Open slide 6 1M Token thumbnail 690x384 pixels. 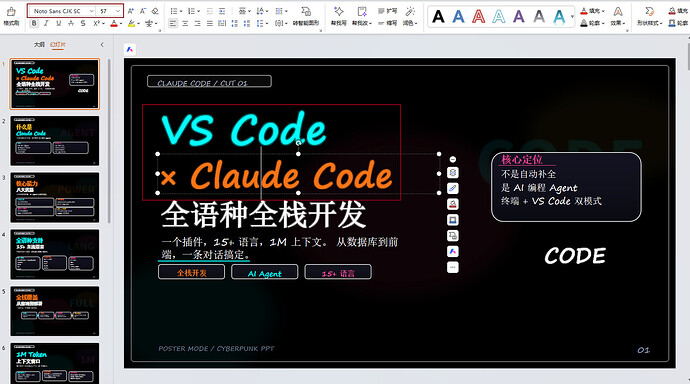[55, 363]
